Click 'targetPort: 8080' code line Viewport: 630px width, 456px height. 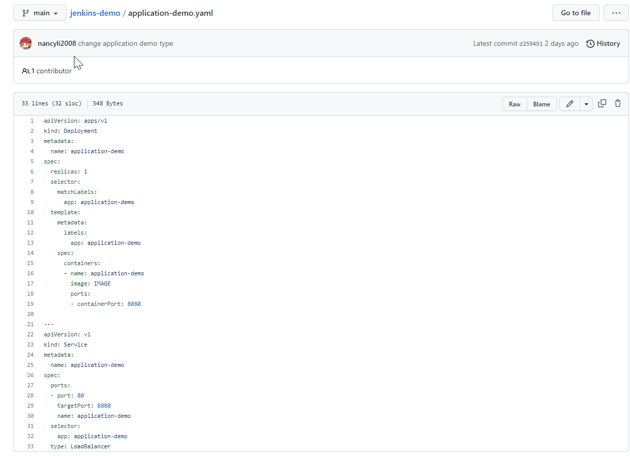[x=84, y=406]
